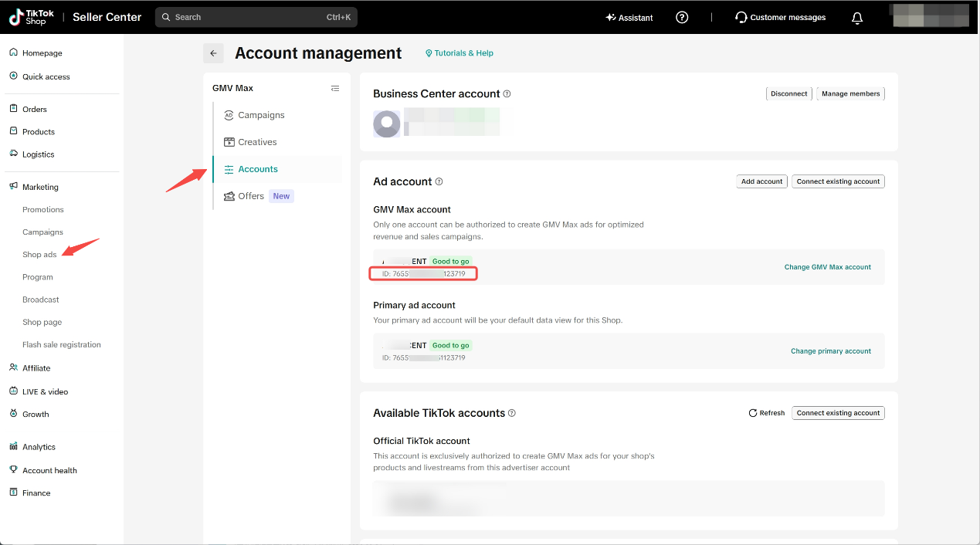Select the Accounts tab in GMV Max
This screenshot has width=980, height=545.
(276, 169)
